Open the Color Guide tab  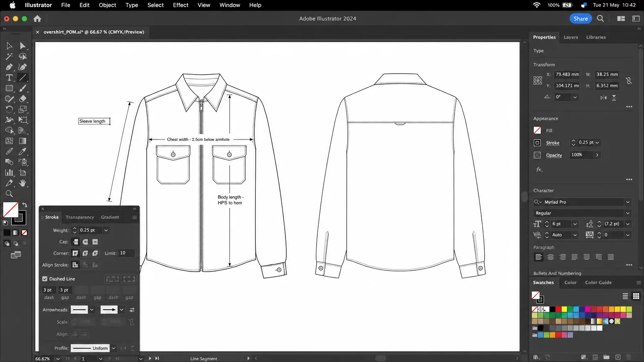pos(598,282)
